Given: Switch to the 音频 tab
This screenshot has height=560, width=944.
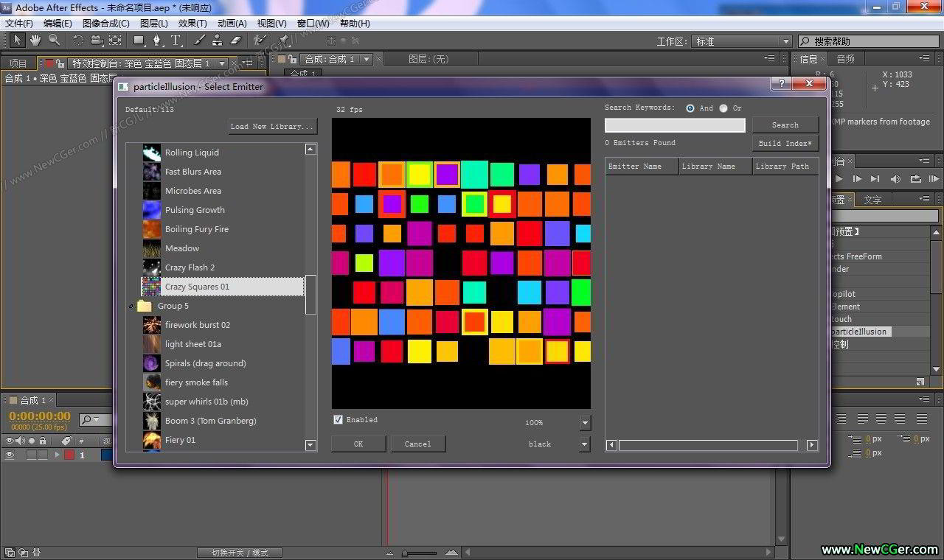Looking at the screenshot, I should (845, 59).
